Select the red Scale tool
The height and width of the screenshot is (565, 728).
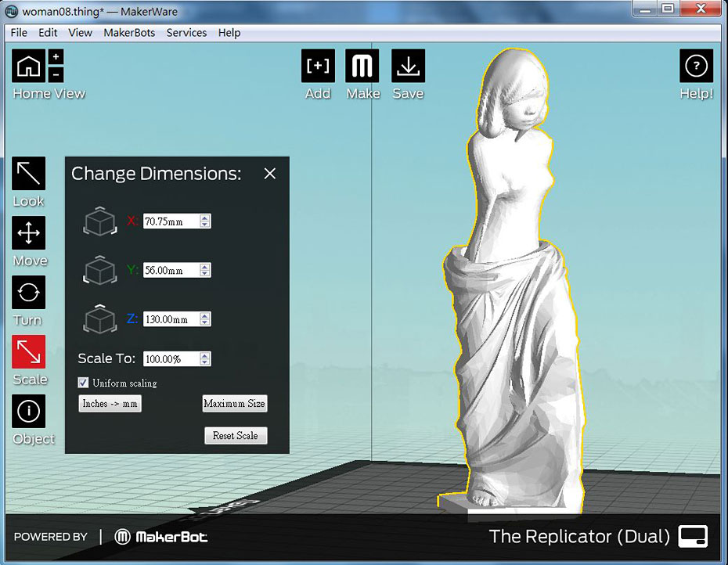[x=29, y=351]
